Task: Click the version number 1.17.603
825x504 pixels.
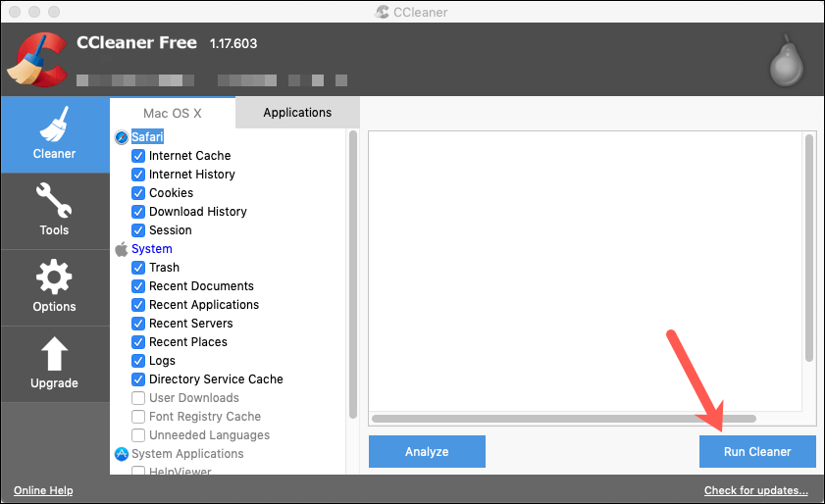Action: click(x=233, y=44)
